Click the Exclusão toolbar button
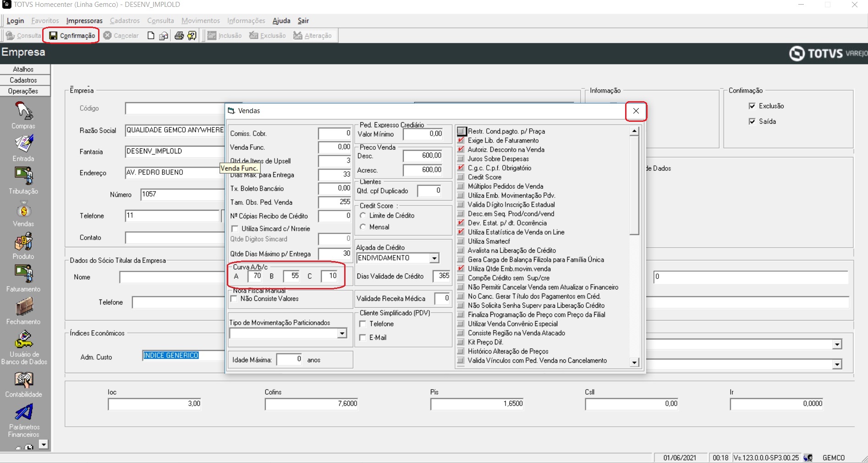868x463 pixels. coord(268,36)
